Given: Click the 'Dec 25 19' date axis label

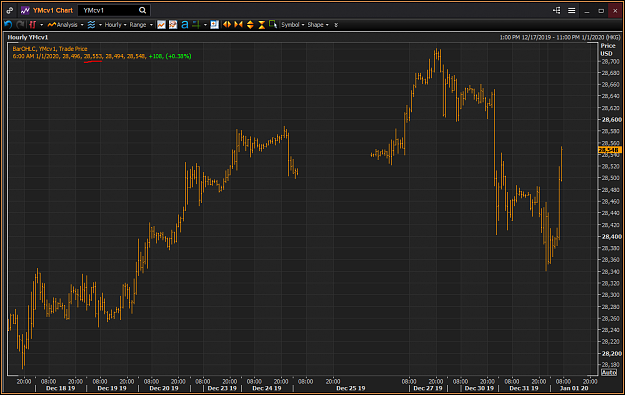Looking at the screenshot, I should (351, 388).
